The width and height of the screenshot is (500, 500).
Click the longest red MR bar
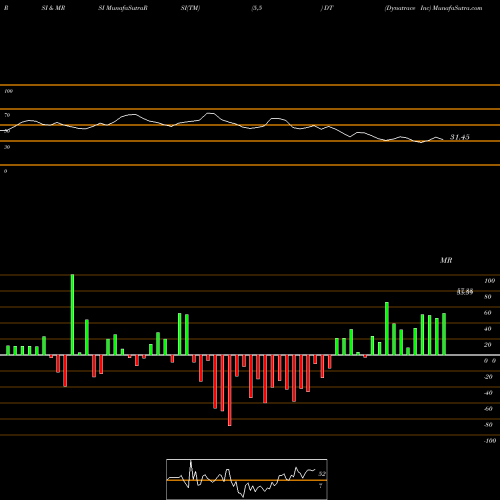(230, 390)
